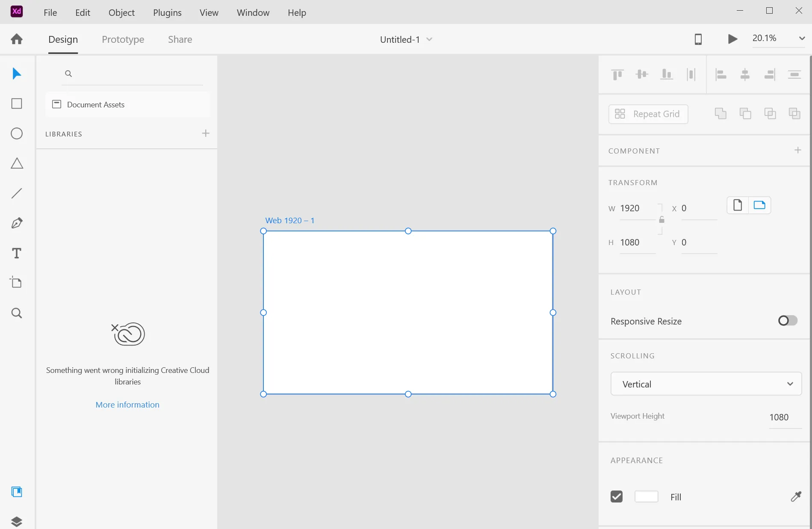Select the Artboard tool
Screen dimensions: 812x529
click(x=16, y=282)
